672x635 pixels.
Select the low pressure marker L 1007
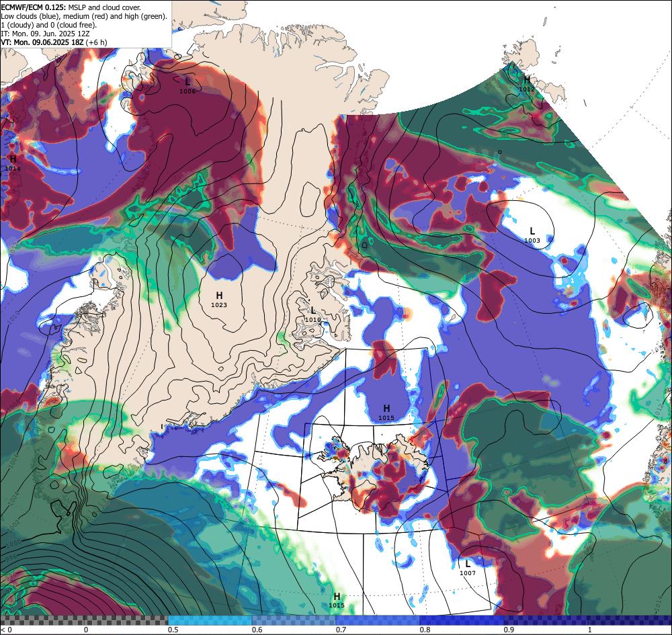468,568
